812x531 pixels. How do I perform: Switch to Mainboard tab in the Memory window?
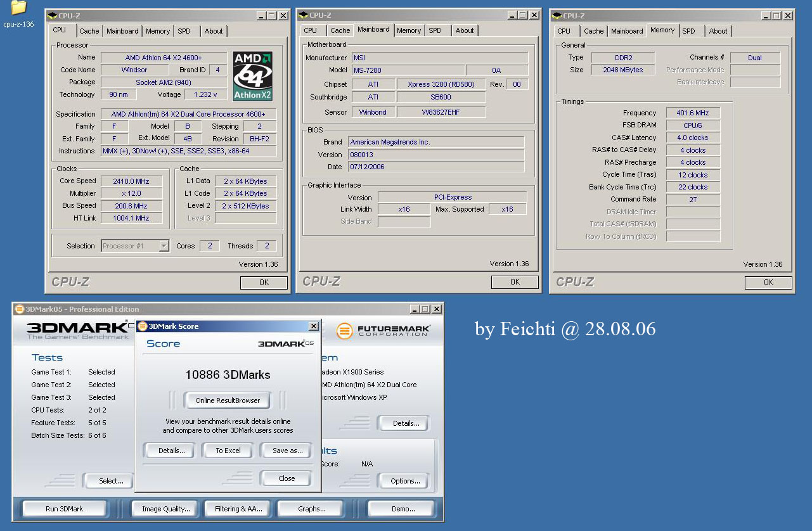click(x=627, y=31)
